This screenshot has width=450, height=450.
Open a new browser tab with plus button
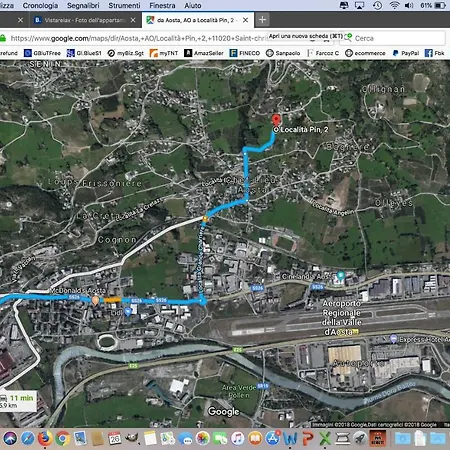point(262,20)
